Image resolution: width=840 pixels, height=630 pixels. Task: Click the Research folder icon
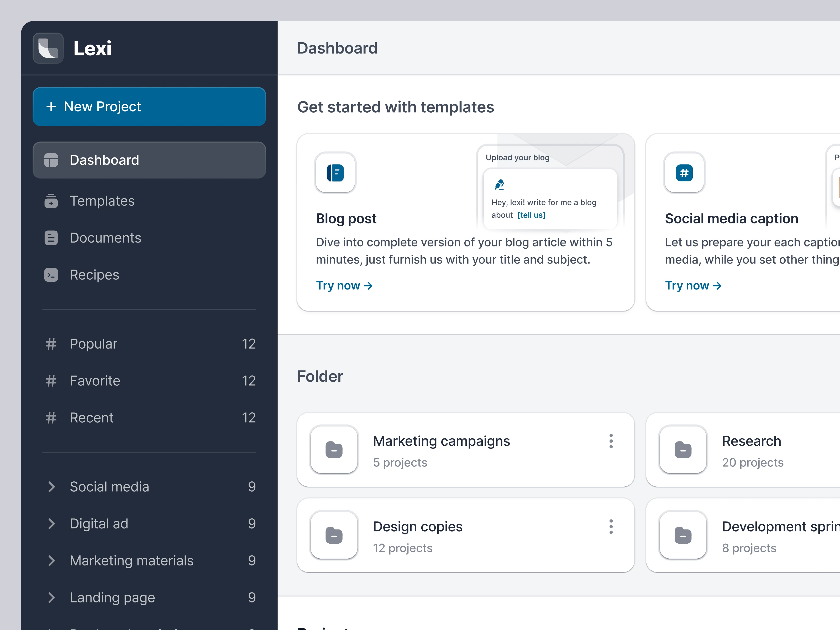[683, 450]
